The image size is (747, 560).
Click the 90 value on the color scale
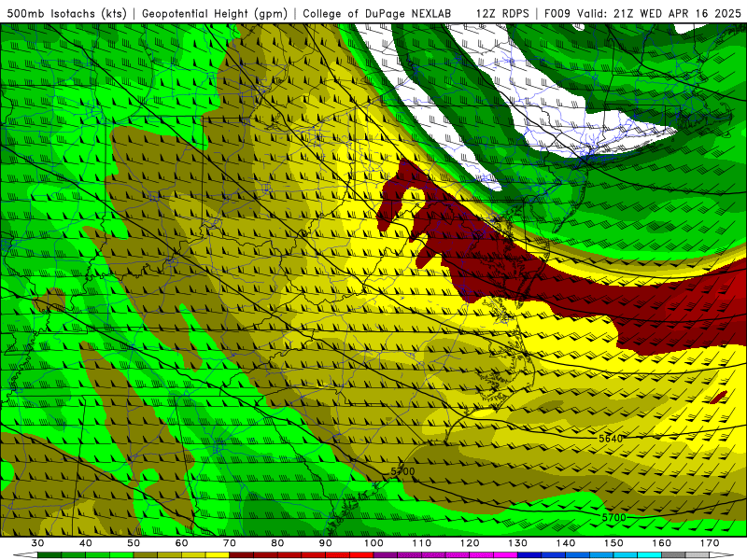click(326, 543)
